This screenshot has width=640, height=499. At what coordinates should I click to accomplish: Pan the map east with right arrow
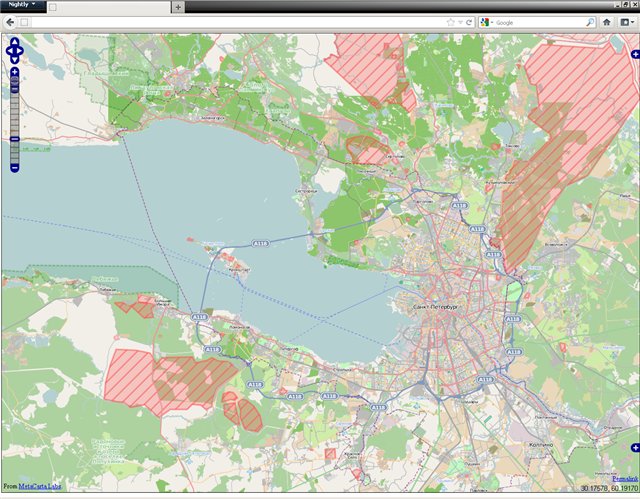coord(20,51)
